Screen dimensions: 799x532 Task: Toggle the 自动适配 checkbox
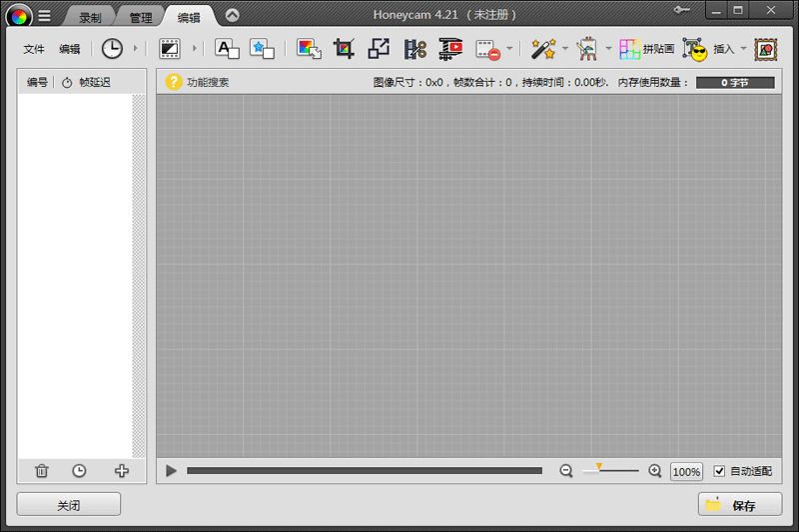click(719, 471)
